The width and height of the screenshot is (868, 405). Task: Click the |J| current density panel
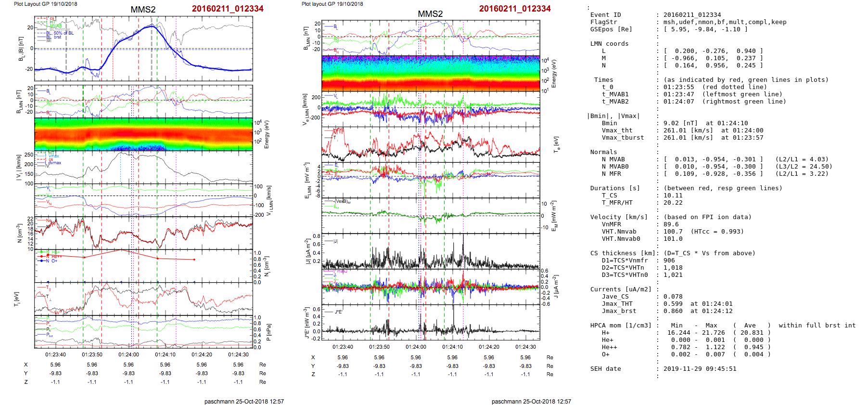[x=431, y=251]
